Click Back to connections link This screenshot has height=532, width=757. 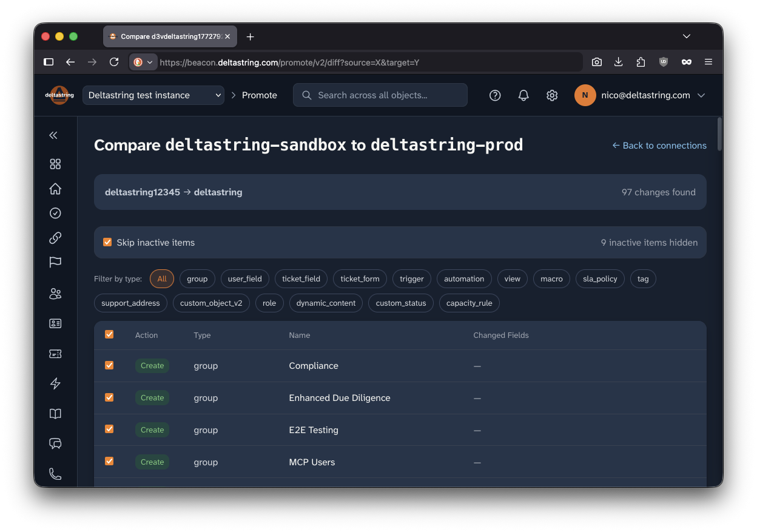(659, 146)
